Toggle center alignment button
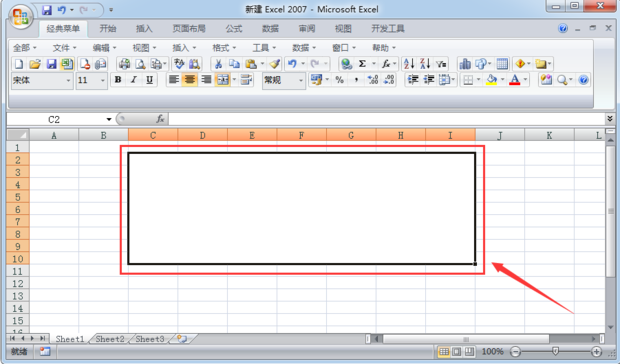The width and height of the screenshot is (620, 364). pyautogui.click(x=190, y=80)
